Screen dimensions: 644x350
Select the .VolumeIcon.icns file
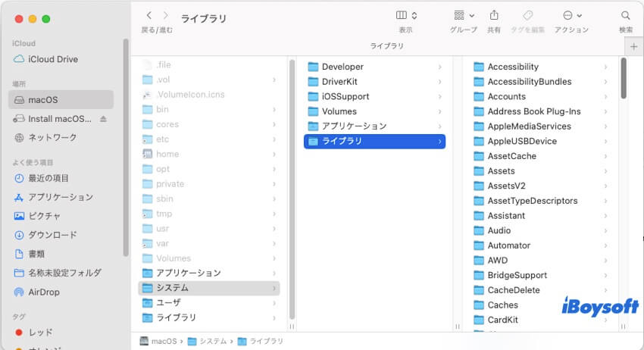pyautogui.click(x=208, y=95)
